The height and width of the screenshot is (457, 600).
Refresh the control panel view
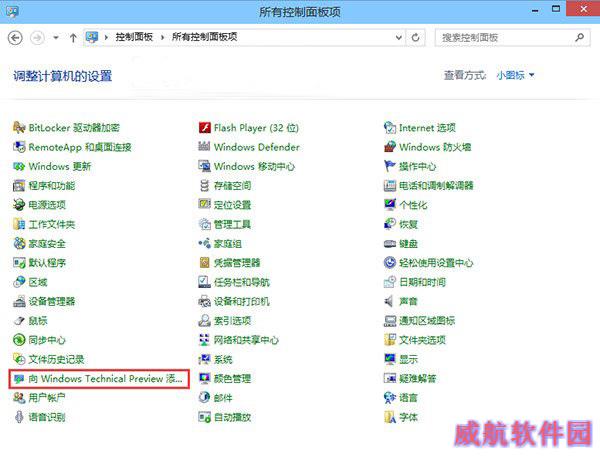pyautogui.click(x=416, y=38)
